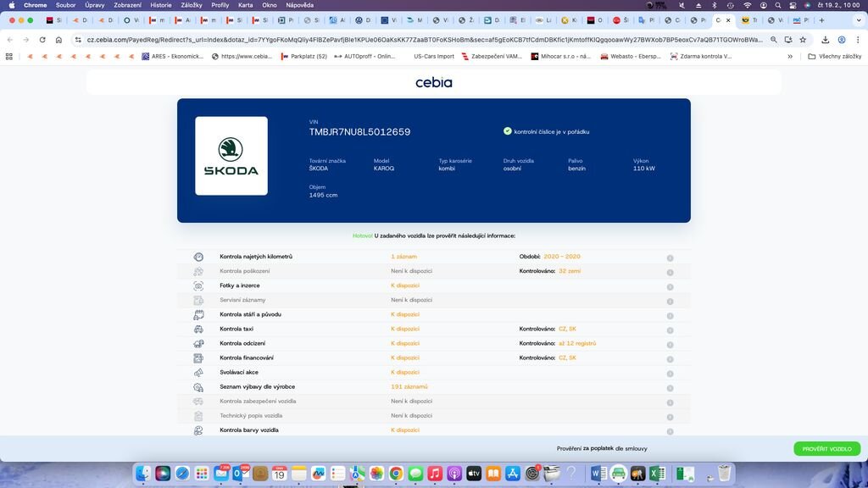Image resolution: width=868 pixels, height=488 pixels.
Task: Open the smlouvy link in the footer
Action: [636, 448]
